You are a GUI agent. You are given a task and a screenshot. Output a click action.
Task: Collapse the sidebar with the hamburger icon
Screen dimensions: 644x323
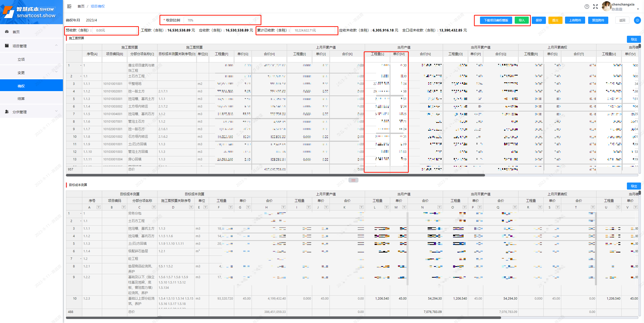pyautogui.click(x=69, y=6)
